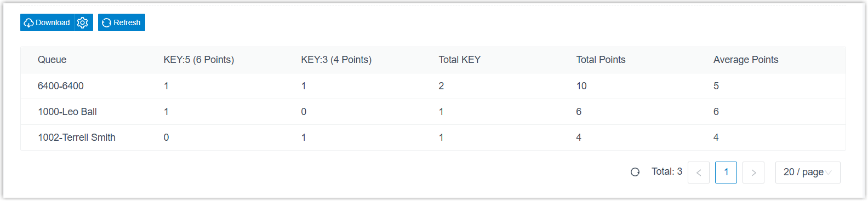Click the KEY:5 (6 Points) column header
868x201 pixels.
pyautogui.click(x=199, y=60)
